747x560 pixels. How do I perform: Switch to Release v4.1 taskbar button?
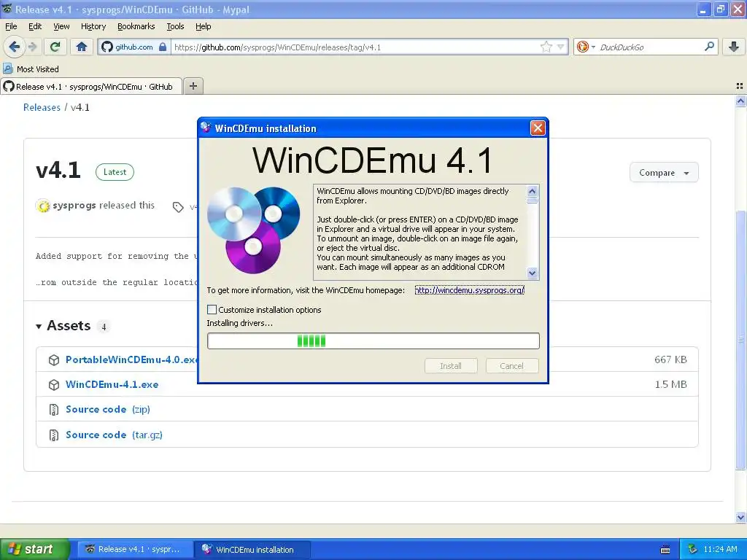click(x=135, y=549)
